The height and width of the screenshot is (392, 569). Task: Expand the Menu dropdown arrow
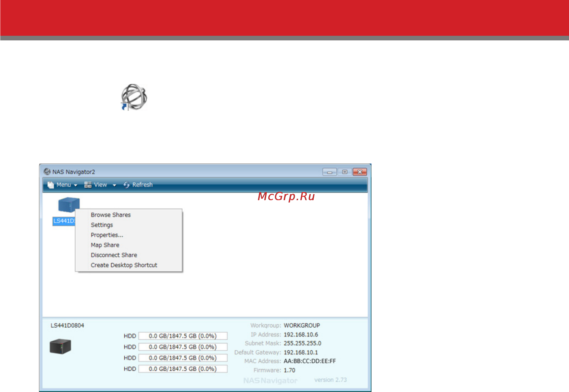(76, 185)
